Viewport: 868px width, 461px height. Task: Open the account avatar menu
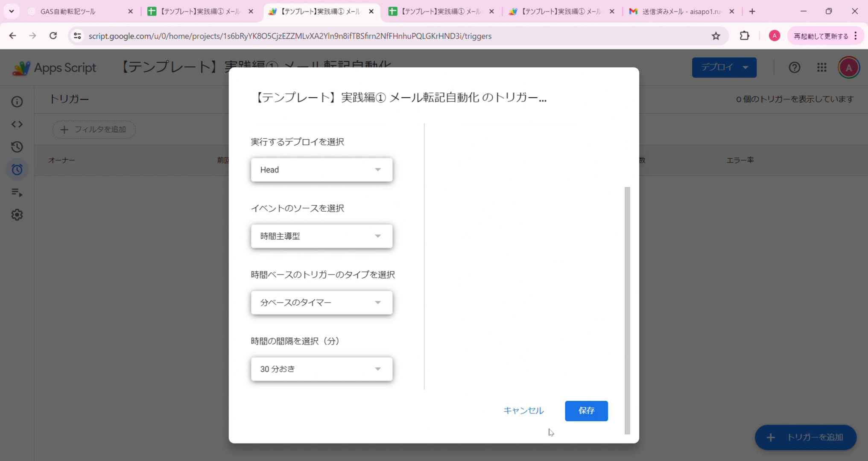click(x=849, y=67)
